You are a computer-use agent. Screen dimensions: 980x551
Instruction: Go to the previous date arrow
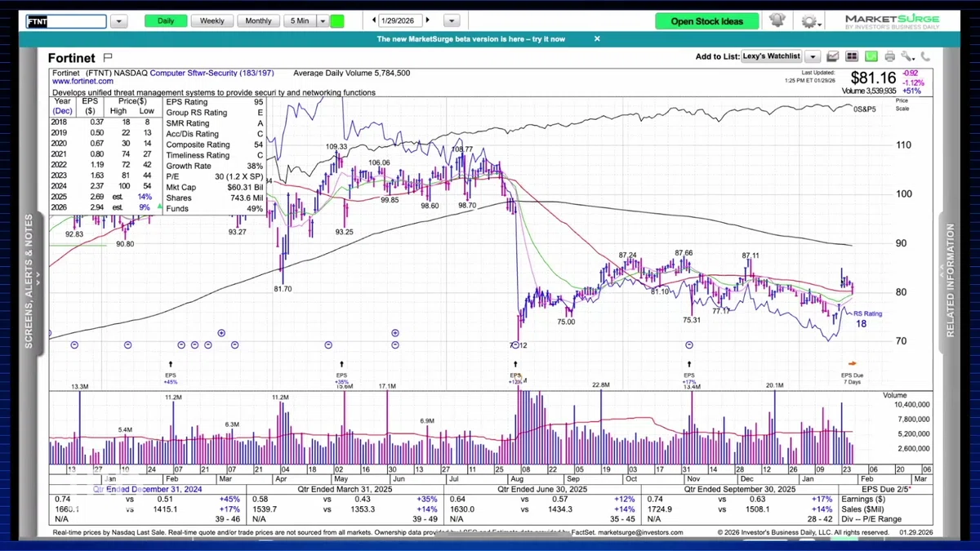pos(374,20)
